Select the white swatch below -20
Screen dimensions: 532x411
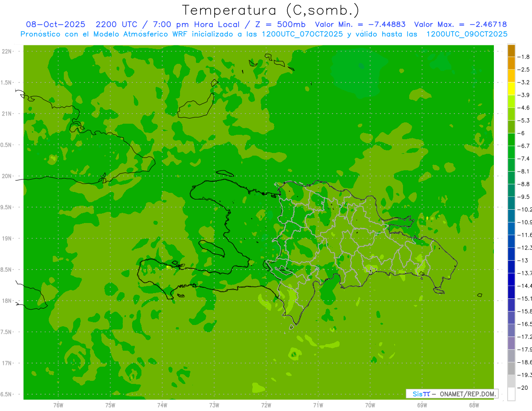click(512, 394)
